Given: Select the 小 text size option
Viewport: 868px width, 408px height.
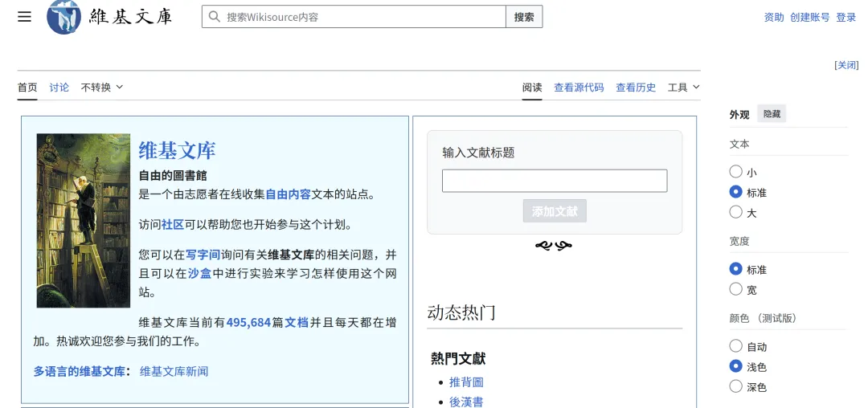Looking at the screenshot, I should [735, 172].
